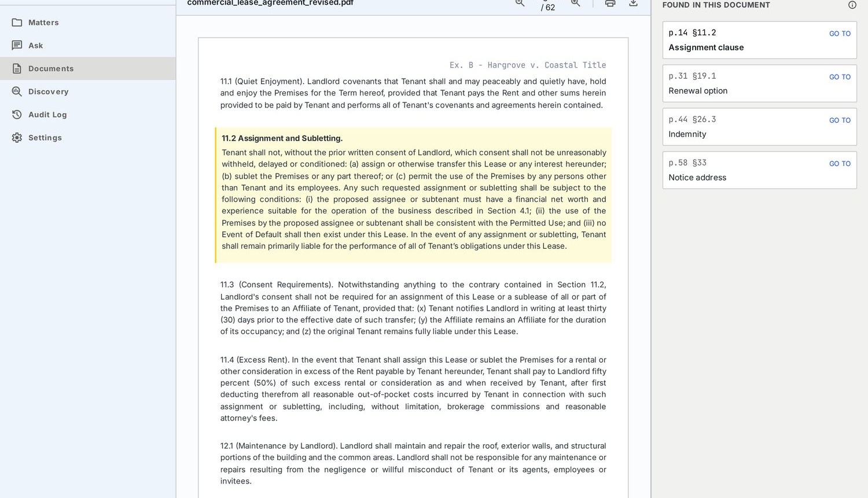868x498 pixels.
Task: Open the Matters folder icon
Action: click(17, 23)
